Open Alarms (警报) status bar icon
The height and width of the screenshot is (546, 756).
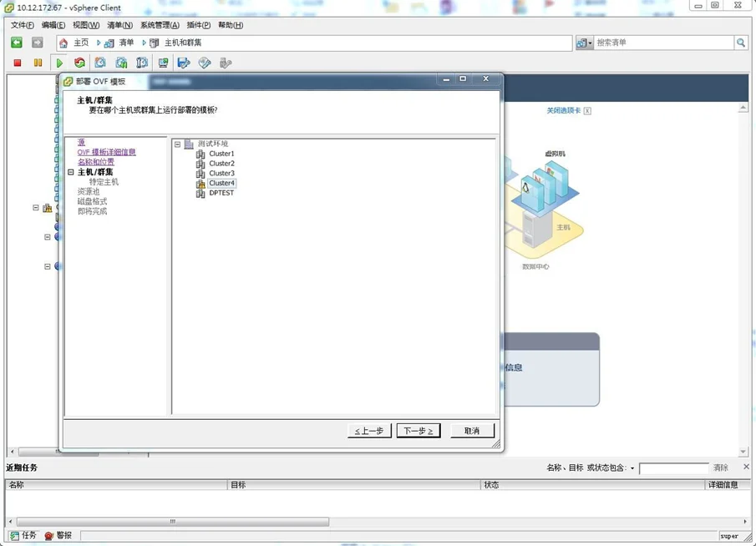(x=48, y=535)
